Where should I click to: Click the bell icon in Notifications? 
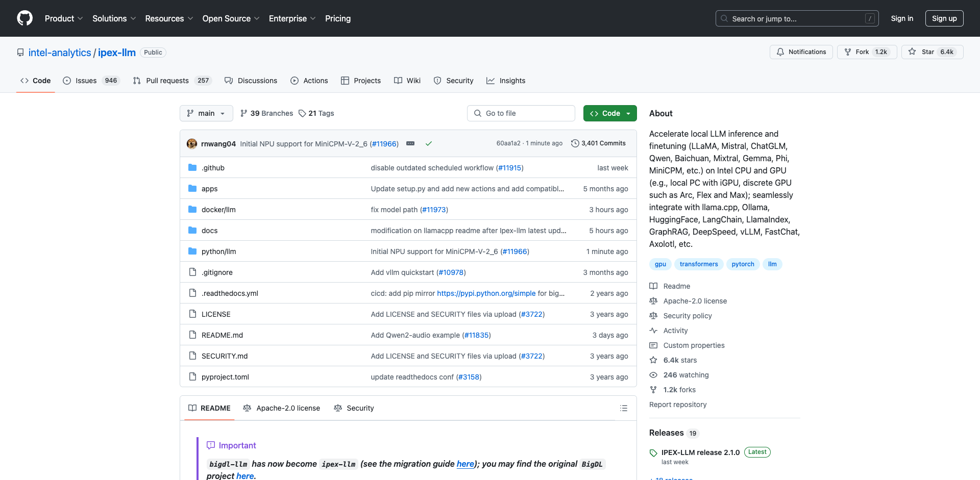click(x=780, y=52)
